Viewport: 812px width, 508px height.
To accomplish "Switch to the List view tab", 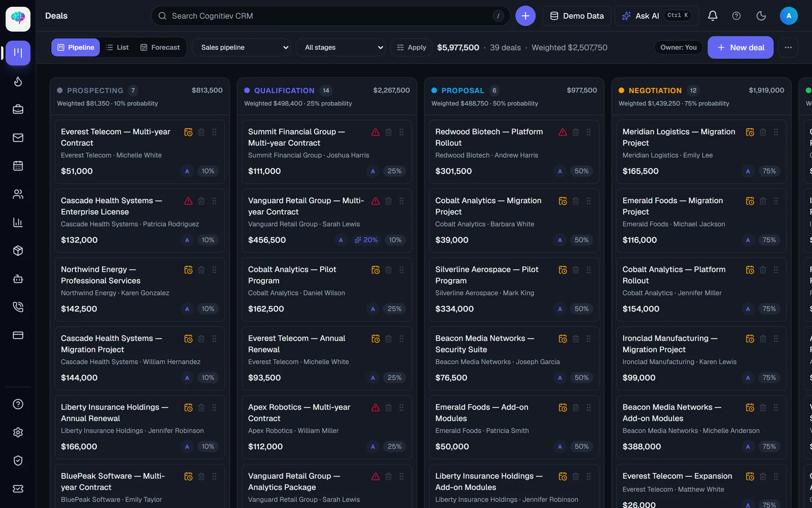I will (117, 47).
